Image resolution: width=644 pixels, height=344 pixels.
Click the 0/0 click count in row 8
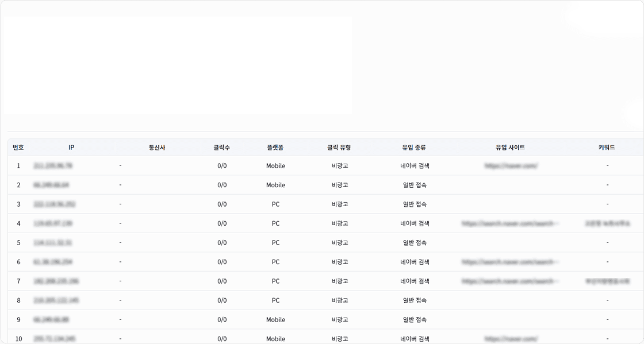pos(222,300)
